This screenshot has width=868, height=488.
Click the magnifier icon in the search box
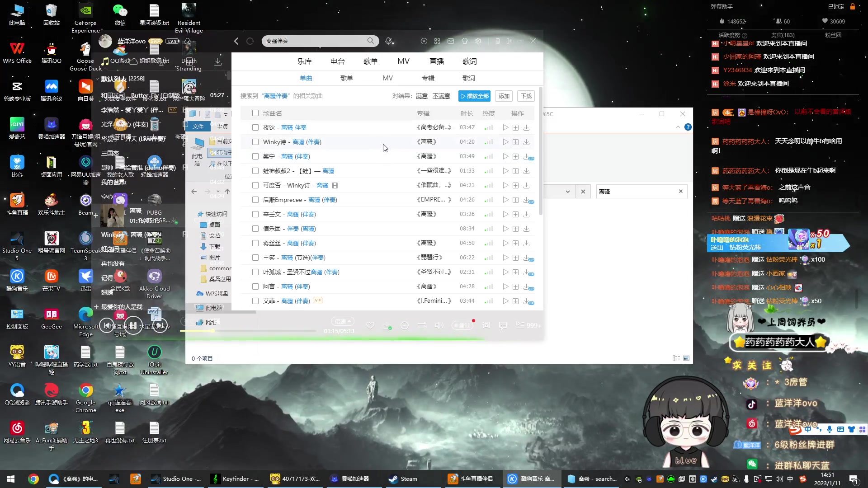point(371,41)
